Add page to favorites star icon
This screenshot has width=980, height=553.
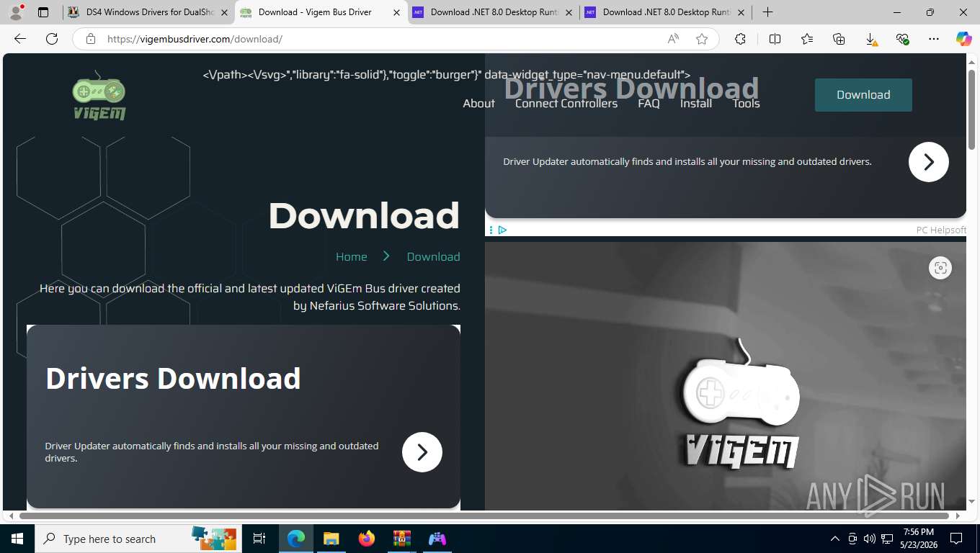click(x=702, y=39)
